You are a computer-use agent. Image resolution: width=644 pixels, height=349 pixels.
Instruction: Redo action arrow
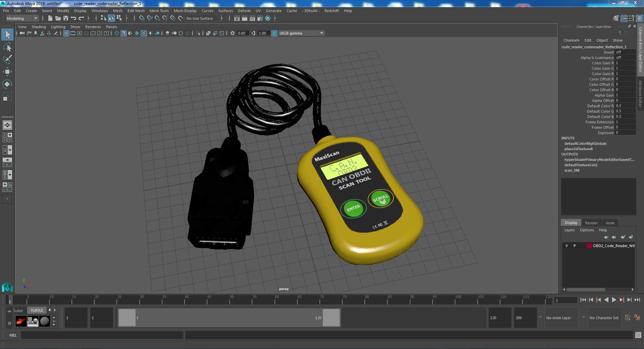point(81,18)
